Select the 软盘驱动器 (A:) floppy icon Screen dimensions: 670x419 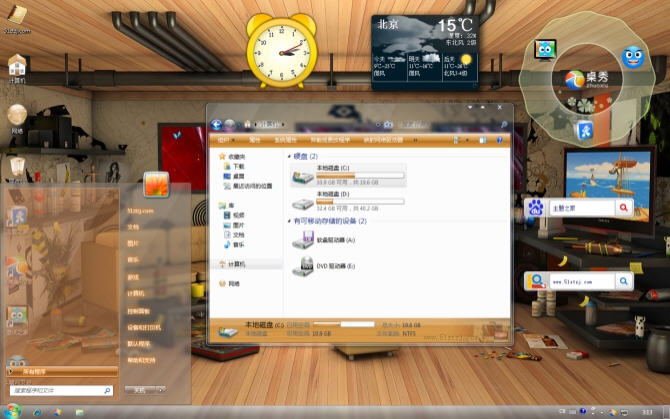[303, 240]
